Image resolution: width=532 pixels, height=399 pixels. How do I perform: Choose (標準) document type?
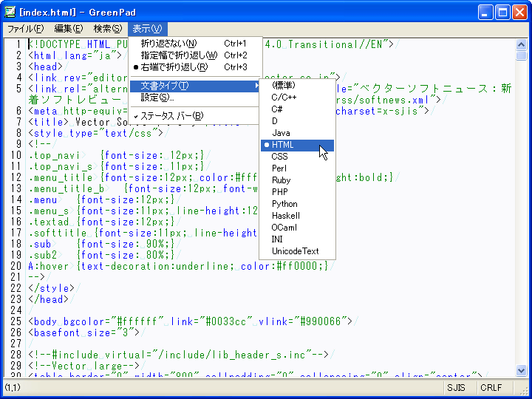pyautogui.click(x=297, y=85)
